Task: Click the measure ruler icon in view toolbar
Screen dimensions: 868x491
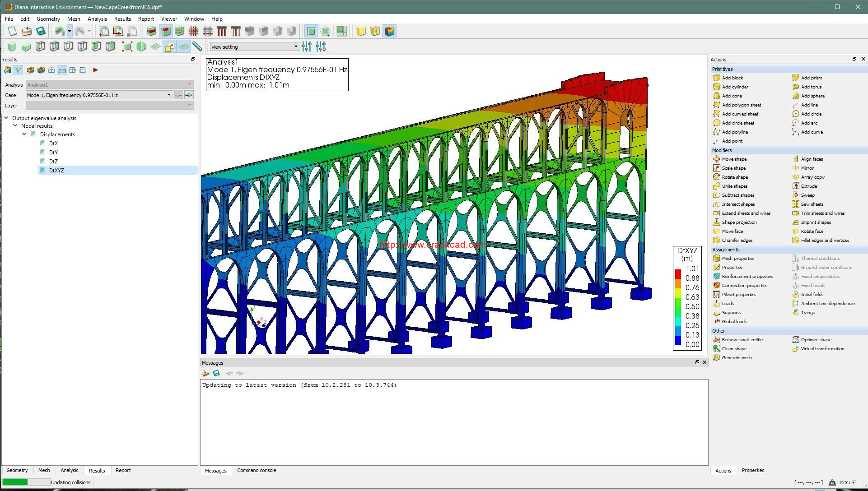Action: (x=197, y=46)
